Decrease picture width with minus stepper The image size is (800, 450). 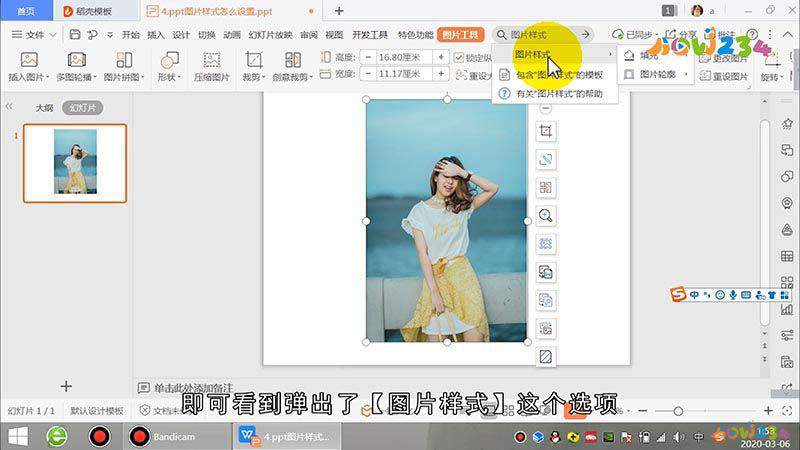[367, 74]
